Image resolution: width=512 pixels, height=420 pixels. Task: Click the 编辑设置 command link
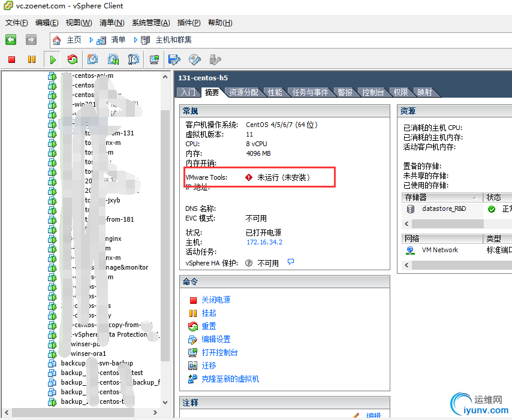pyautogui.click(x=216, y=339)
